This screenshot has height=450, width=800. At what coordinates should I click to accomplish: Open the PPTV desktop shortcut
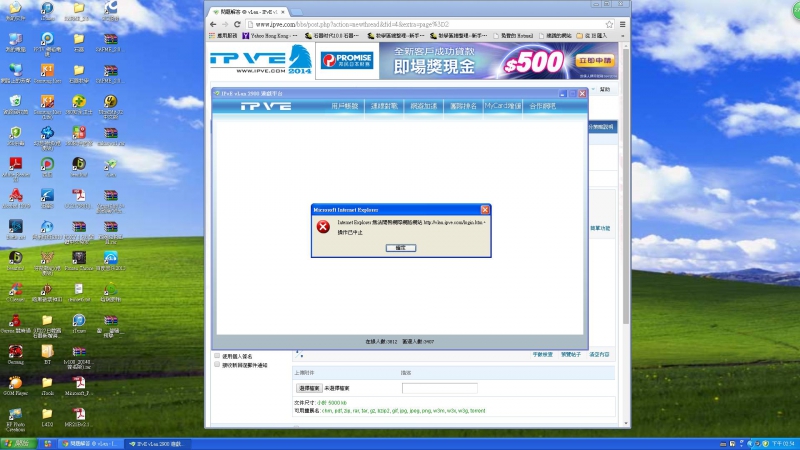coord(47,44)
